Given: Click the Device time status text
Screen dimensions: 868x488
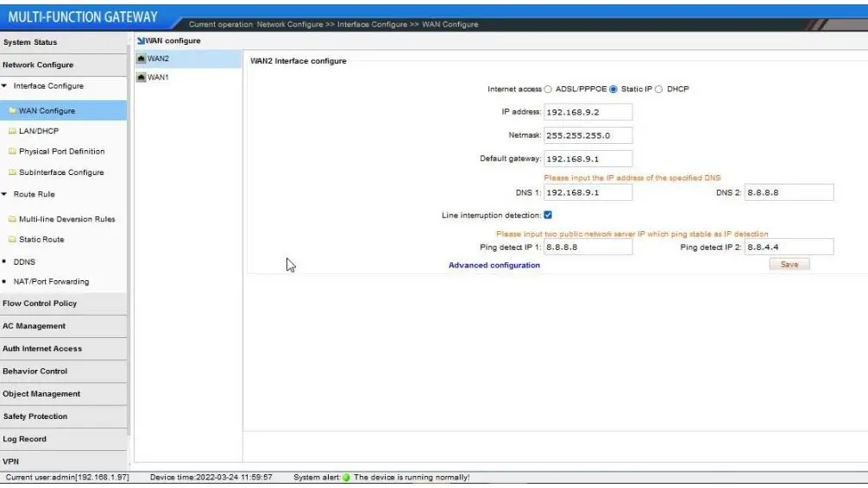Looking at the screenshot, I should pos(211,478).
